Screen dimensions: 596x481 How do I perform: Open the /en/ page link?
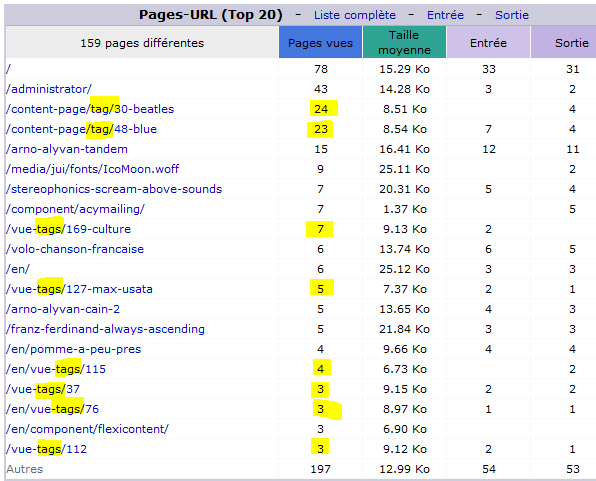[x=17, y=269]
